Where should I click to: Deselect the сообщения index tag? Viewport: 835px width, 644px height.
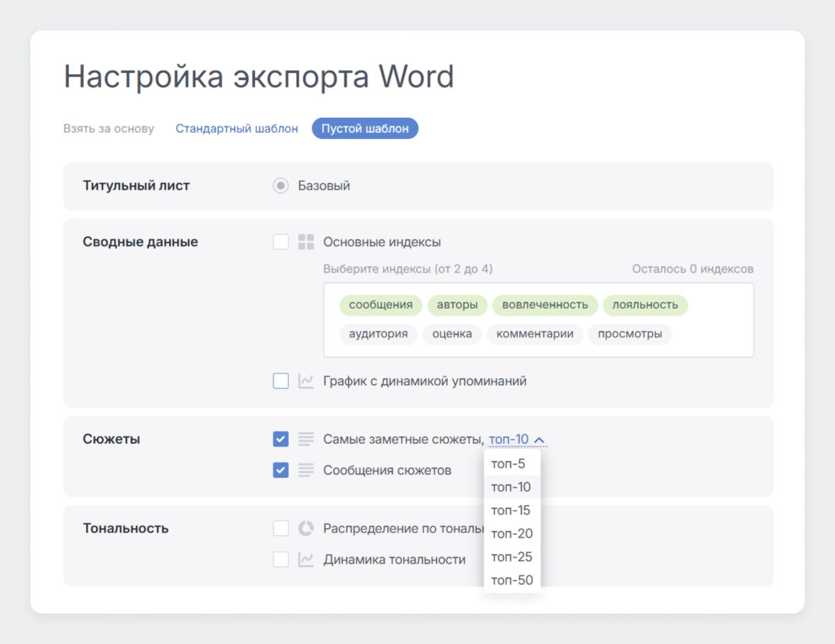tap(381, 305)
